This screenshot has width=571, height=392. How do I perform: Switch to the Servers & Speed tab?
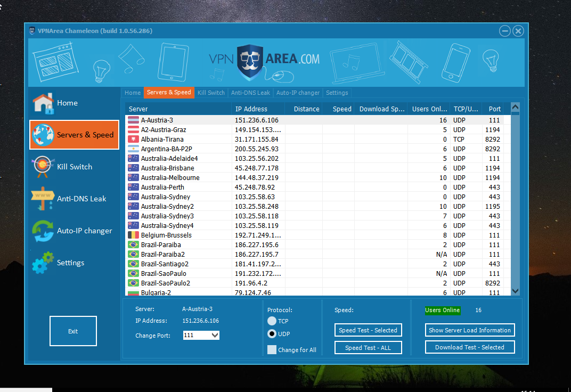(x=169, y=93)
